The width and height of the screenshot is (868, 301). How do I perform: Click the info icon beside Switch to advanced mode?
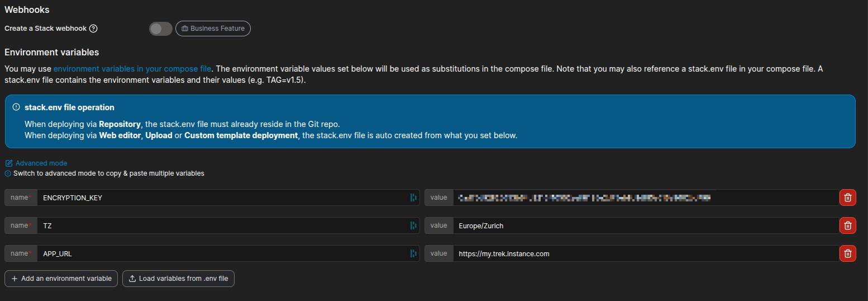(x=8, y=173)
